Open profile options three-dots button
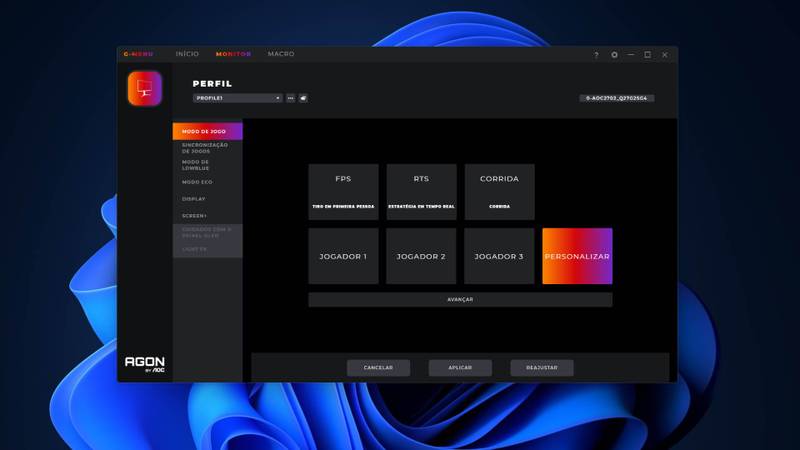The image size is (800, 450). click(x=290, y=98)
